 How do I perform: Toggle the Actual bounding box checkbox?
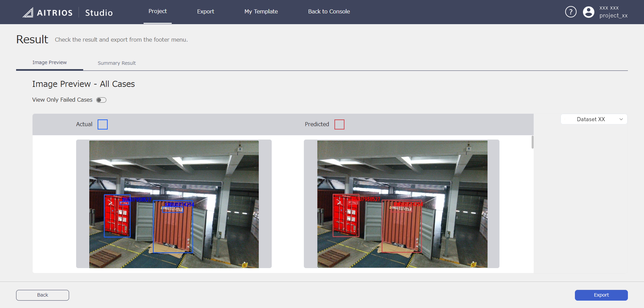coord(102,124)
